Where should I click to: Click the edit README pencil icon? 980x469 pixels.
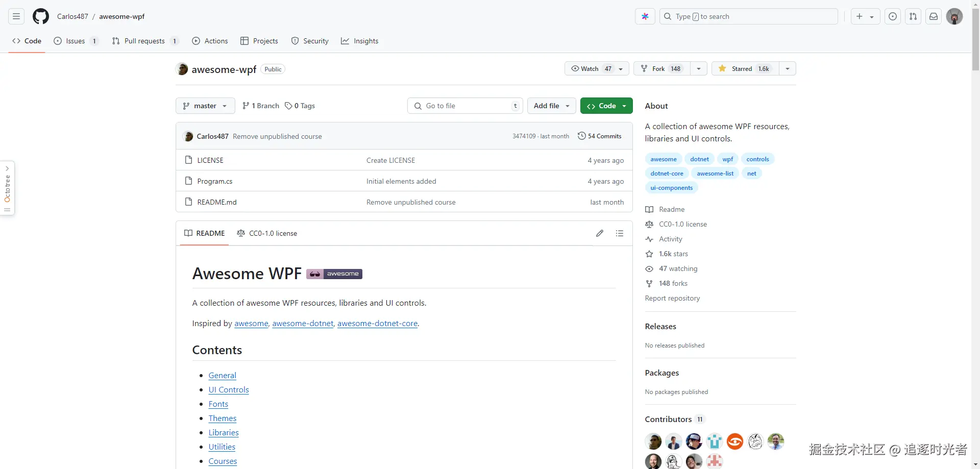(600, 233)
